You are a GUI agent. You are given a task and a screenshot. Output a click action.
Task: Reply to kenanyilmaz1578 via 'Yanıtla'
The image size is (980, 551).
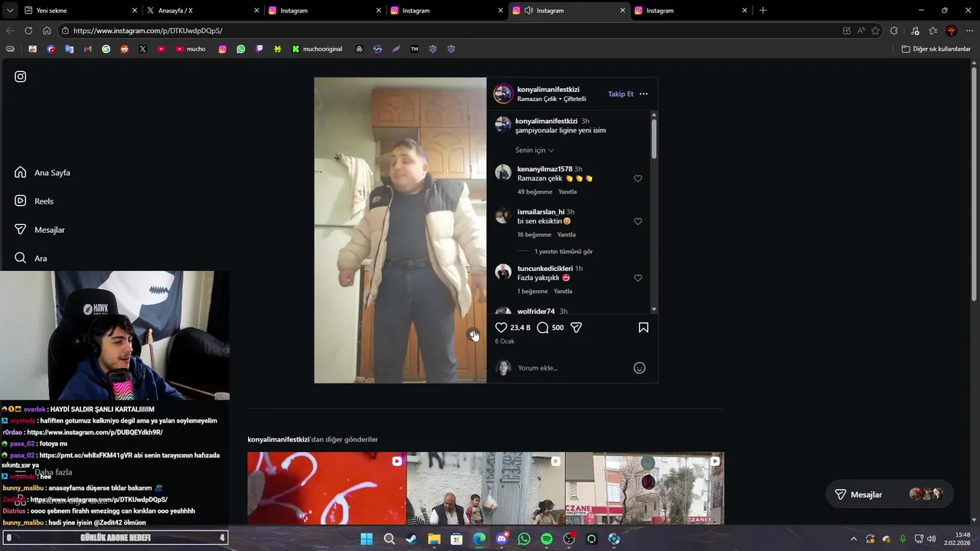click(x=567, y=192)
